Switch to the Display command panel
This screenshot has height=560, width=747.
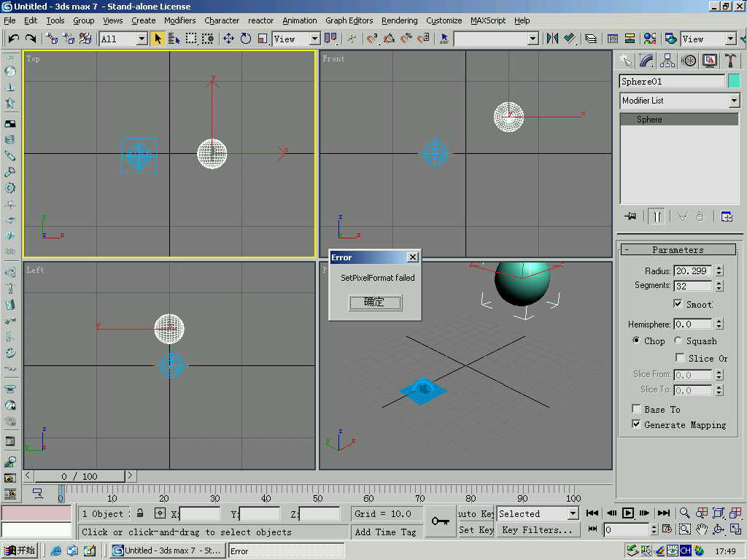click(x=709, y=61)
